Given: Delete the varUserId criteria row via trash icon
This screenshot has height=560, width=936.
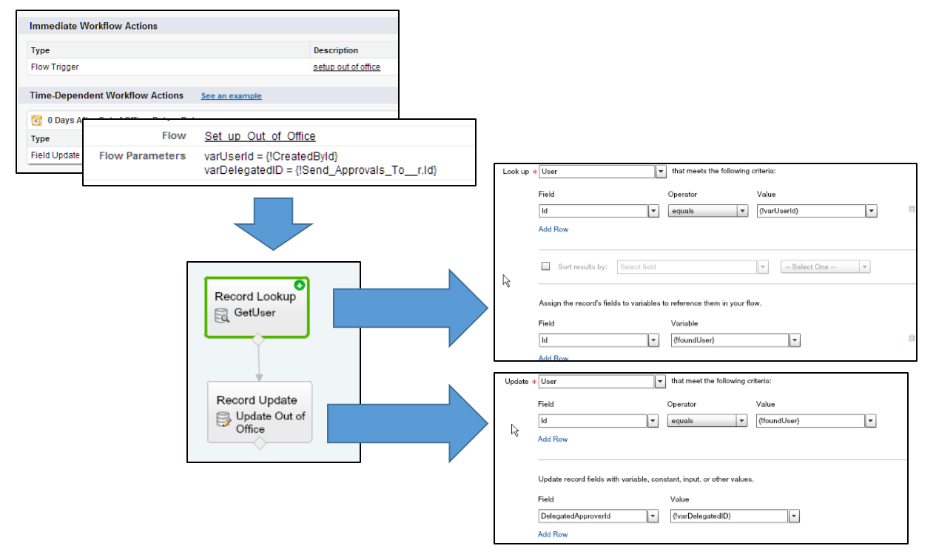Looking at the screenshot, I should [912, 209].
